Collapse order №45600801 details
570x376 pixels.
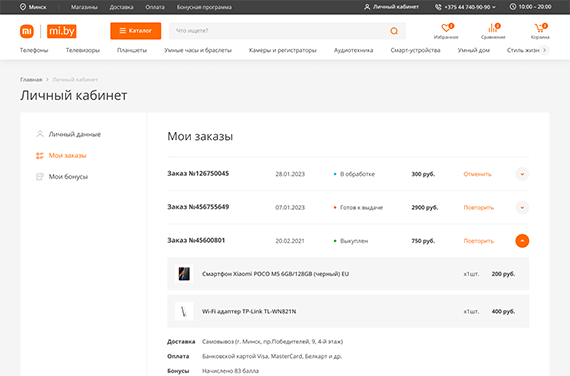(x=522, y=241)
